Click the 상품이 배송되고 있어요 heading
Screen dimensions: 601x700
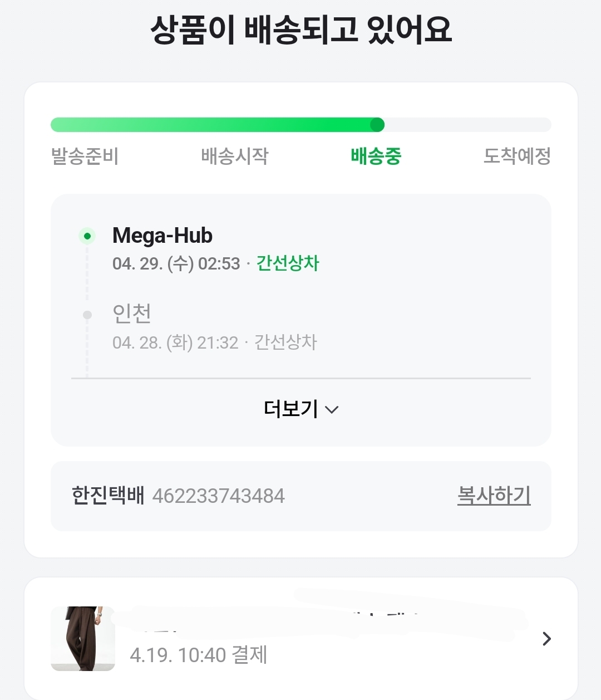click(300, 30)
